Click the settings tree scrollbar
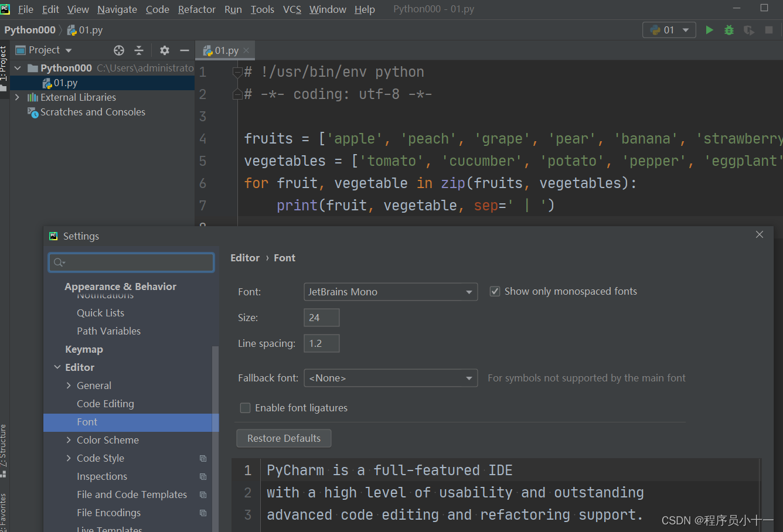Image resolution: width=783 pixels, height=532 pixels. coord(215,439)
